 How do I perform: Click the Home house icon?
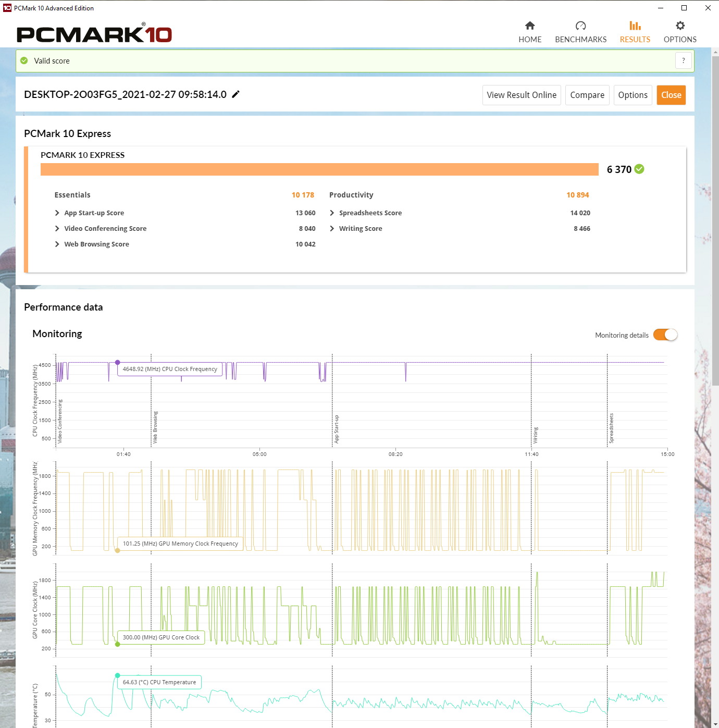tap(530, 26)
